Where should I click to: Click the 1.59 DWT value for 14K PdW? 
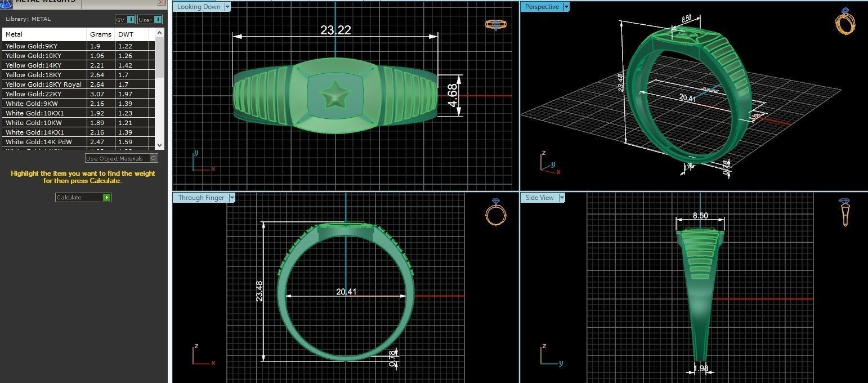point(125,142)
